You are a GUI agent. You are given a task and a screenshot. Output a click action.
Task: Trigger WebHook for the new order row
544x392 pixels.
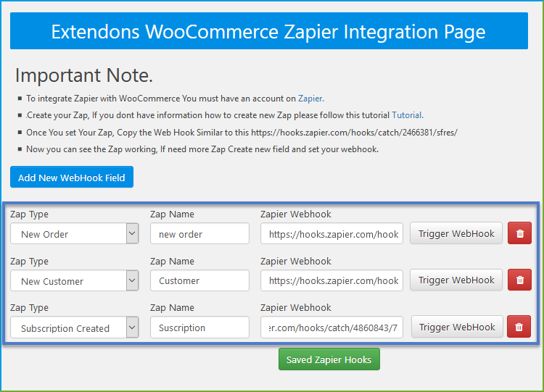(456, 233)
